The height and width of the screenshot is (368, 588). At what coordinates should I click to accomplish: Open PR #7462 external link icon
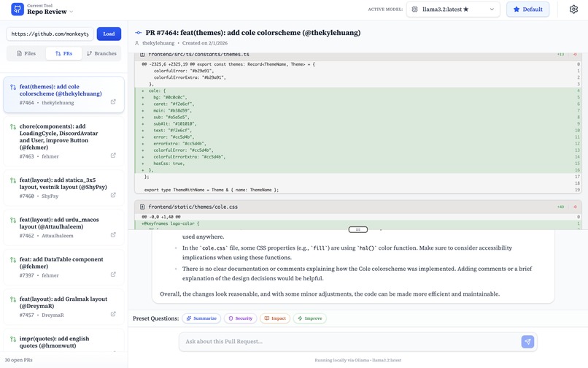pos(113,235)
